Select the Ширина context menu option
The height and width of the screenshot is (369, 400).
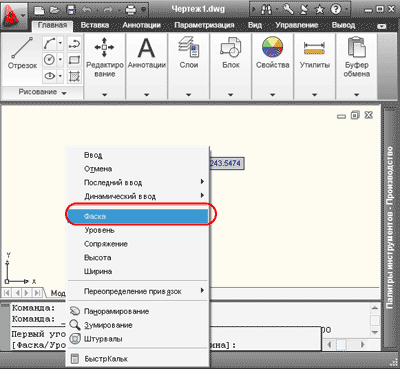pos(138,271)
